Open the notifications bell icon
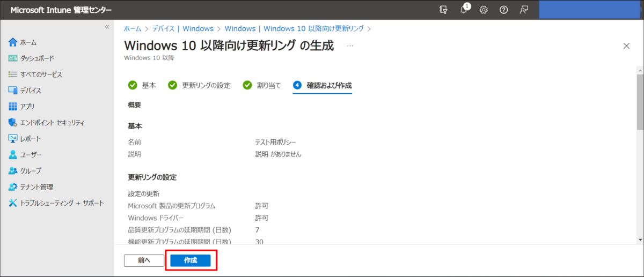Viewport: 644px width, 277px height. (464, 9)
